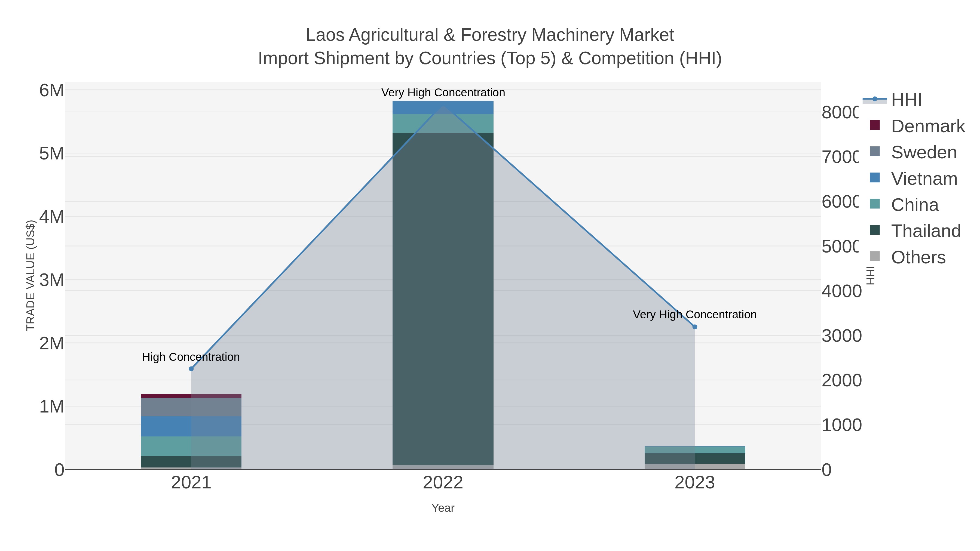Click the HHI data point for 2021
Viewport: 980px width, 551px height.
click(191, 369)
